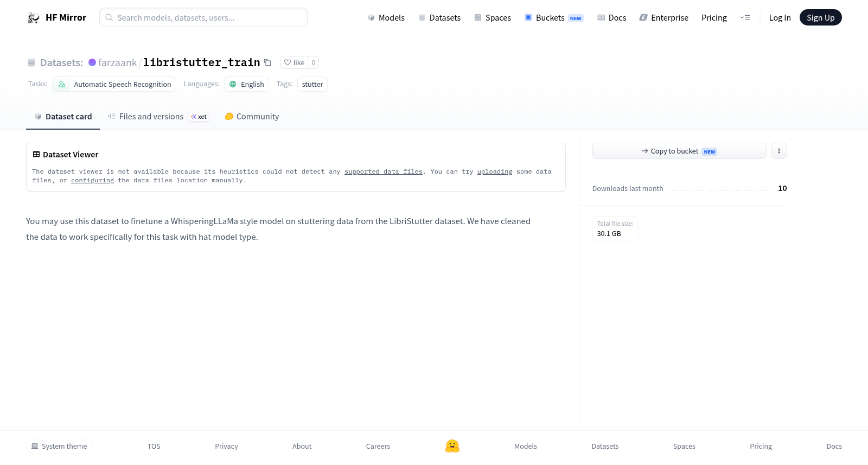Open the Models footer link
Image resolution: width=868 pixels, height=465 pixels.
coord(526,446)
